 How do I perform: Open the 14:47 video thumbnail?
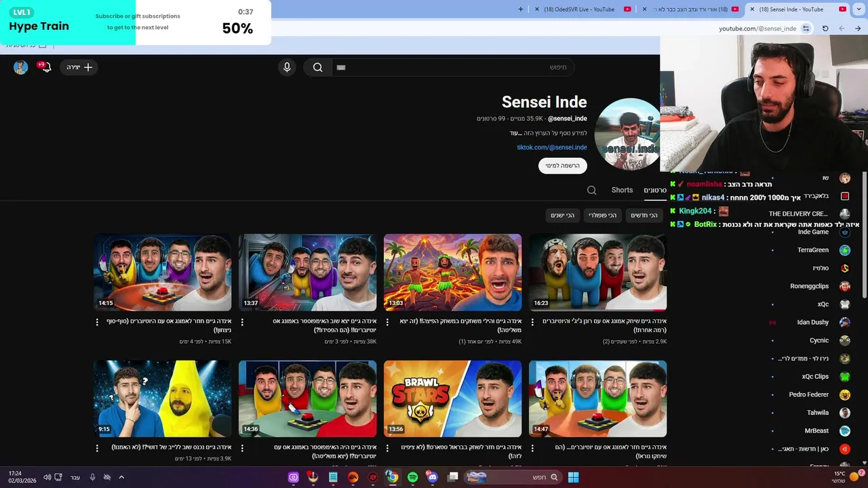[x=597, y=399]
